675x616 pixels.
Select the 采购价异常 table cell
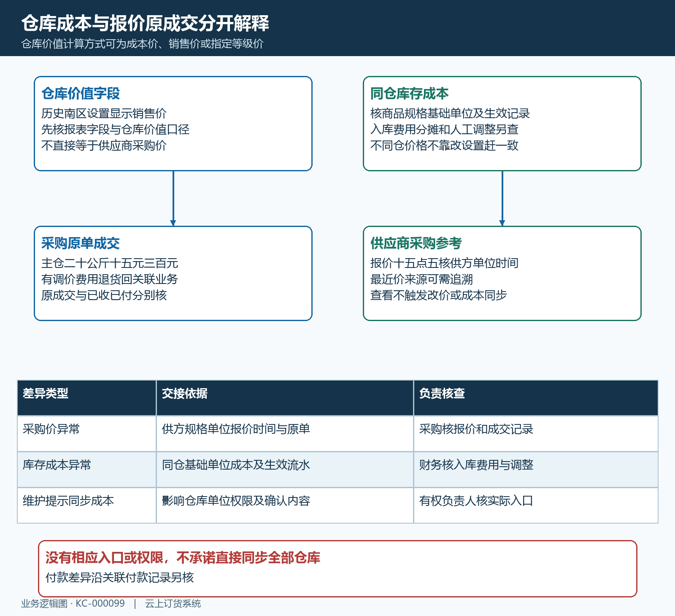87,434
